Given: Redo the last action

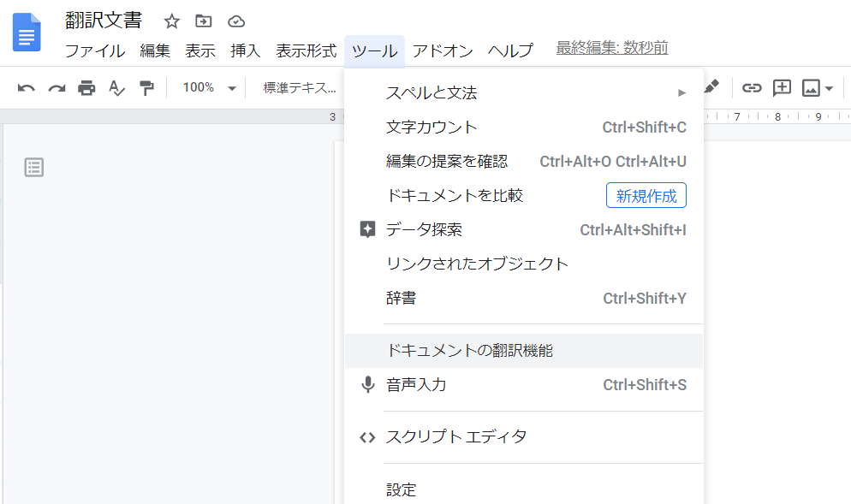Looking at the screenshot, I should pos(57,88).
